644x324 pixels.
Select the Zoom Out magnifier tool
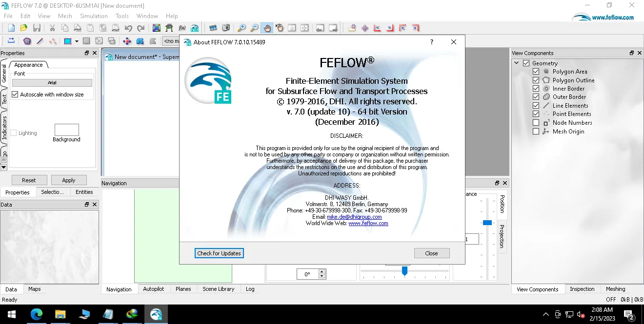pyautogui.click(x=254, y=28)
